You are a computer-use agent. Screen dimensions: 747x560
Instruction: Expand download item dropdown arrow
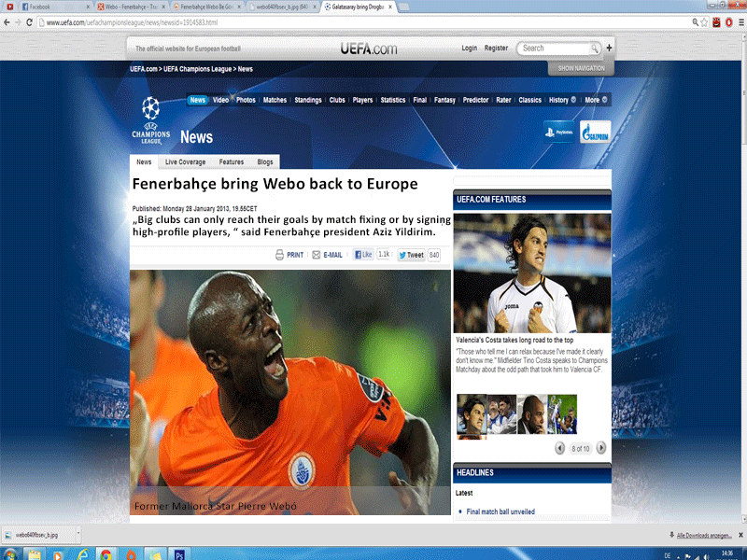tap(78, 534)
